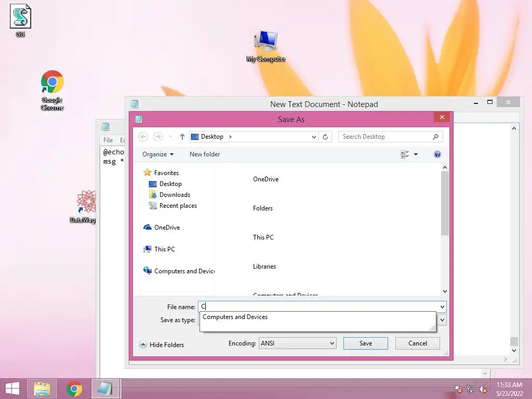Click the file list vertical scrollbar thumb
Image resolution: width=532 pixels, height=399 pixels.
(x=445, y=203)
